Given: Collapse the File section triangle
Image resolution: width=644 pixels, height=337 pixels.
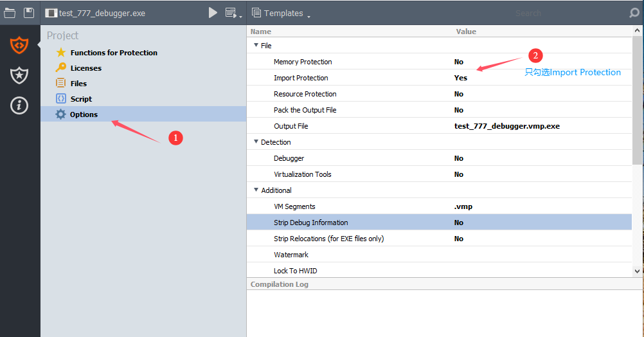Looking at the screenshot, I should pyautogui.click(x=256, y=46).
